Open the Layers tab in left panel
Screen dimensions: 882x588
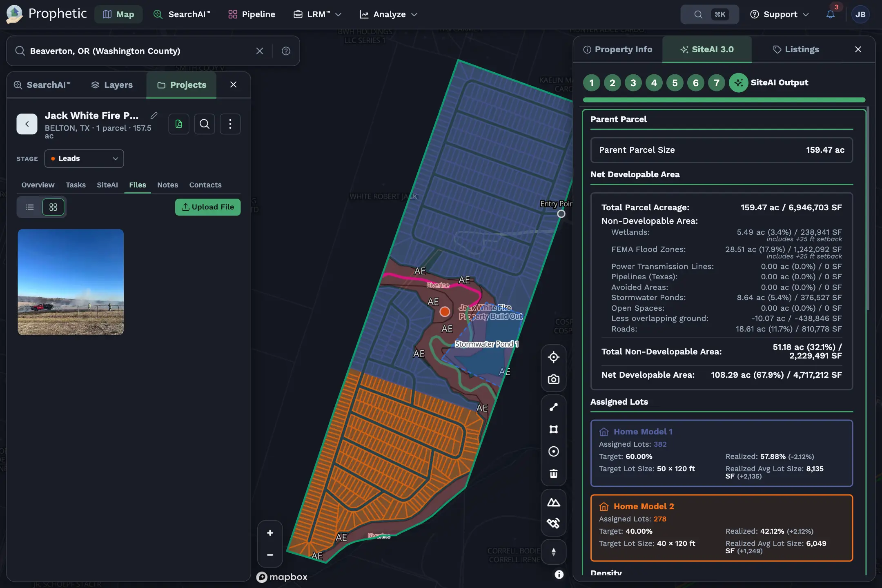[112, 85]
